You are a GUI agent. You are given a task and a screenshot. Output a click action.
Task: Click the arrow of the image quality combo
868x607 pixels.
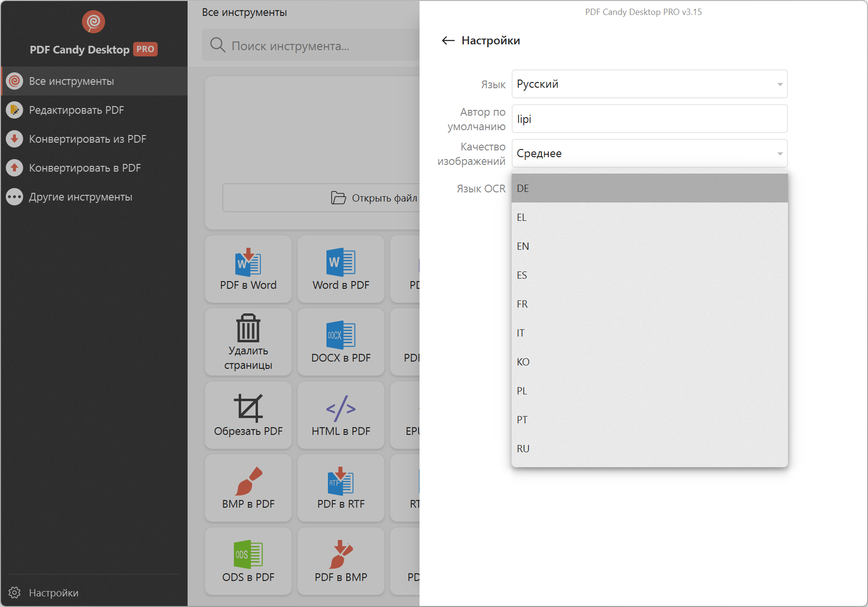(x=780, y=154)
